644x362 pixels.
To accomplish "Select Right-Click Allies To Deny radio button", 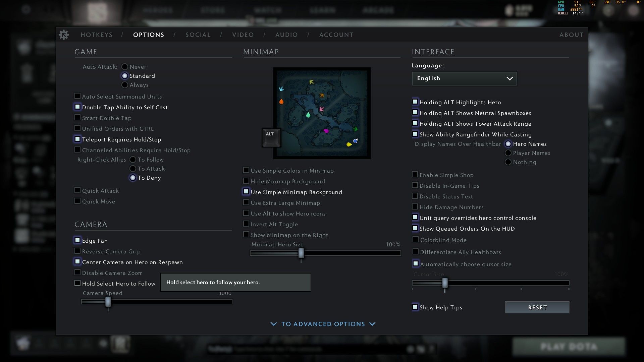I will point(133,178).
